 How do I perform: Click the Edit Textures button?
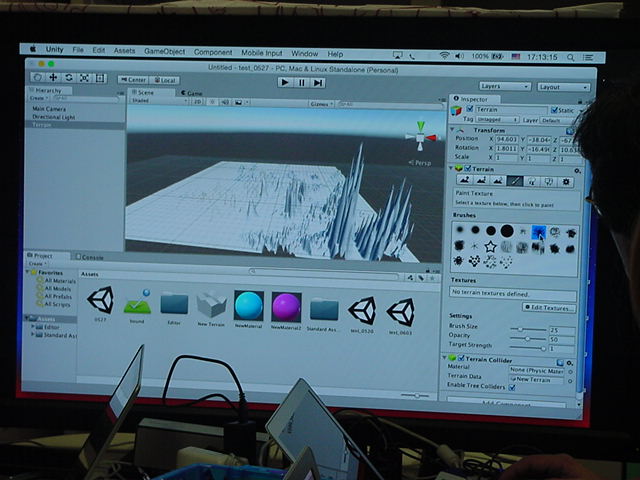click(x=550, y=308)
